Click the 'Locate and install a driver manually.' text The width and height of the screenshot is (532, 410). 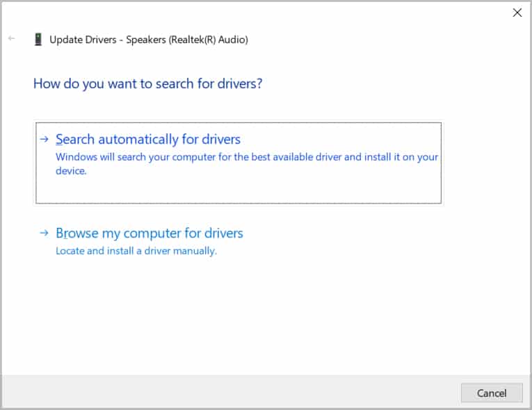click(x=136, y=251)
